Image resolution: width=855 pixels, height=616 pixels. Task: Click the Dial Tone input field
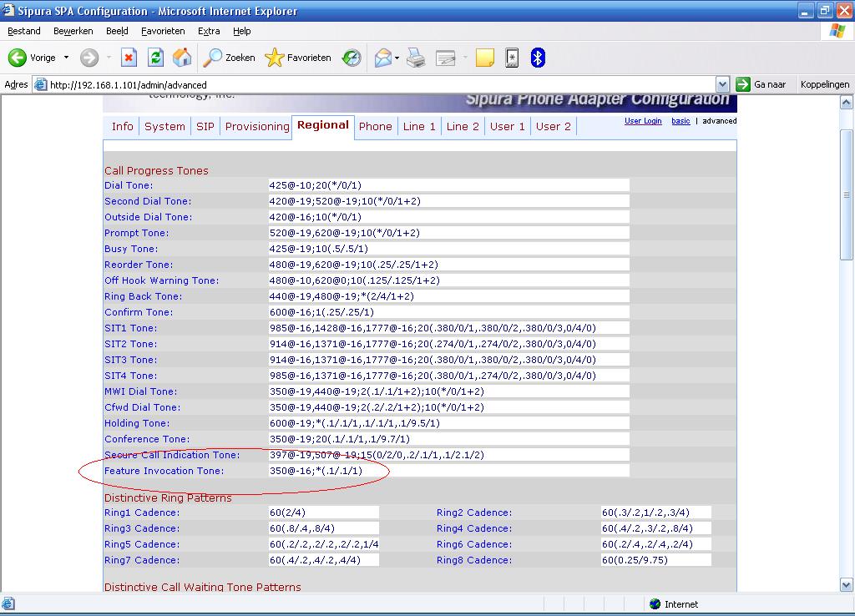click(448, 185)
